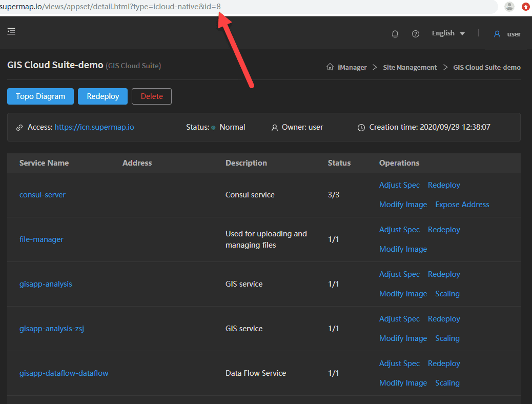Click the Delete button
Screen dimensions: 532x404
(152, 96)
